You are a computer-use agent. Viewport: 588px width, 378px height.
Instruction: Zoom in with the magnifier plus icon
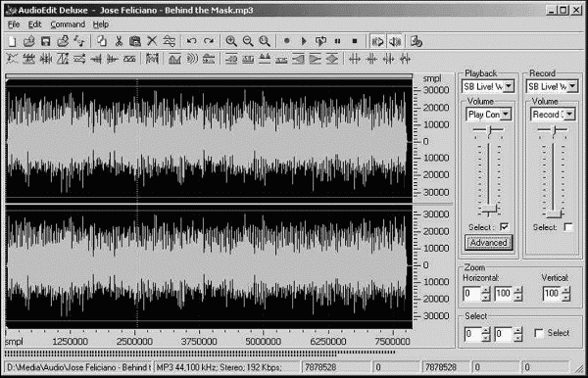tap(231, 41)
